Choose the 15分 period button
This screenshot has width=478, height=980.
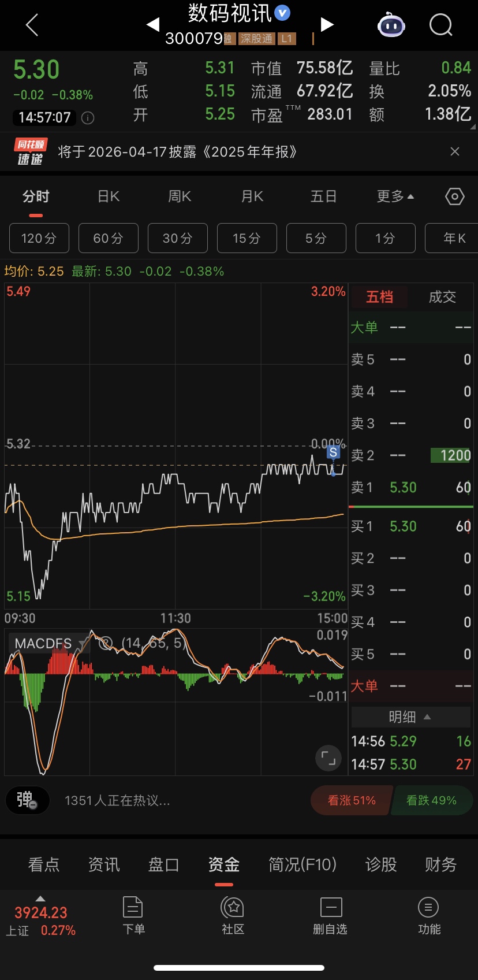[x=247, y=238]
